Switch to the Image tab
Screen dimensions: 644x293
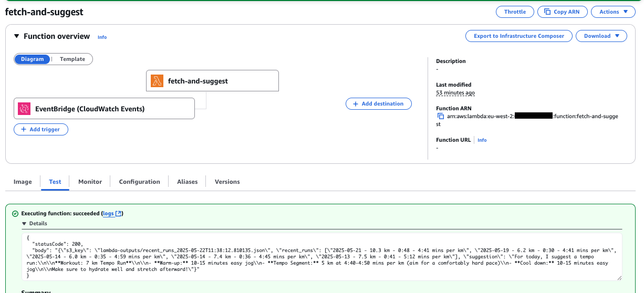(x=23, y=182)
